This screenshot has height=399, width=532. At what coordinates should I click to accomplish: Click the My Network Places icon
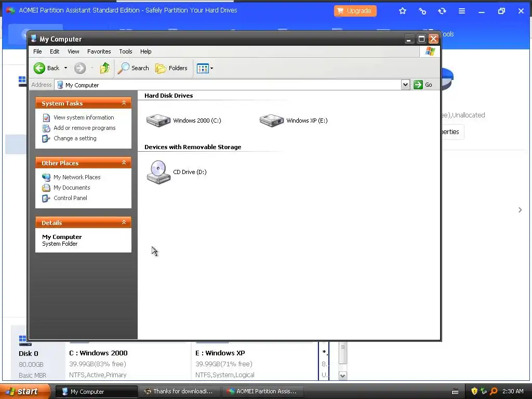pos(46,177)
